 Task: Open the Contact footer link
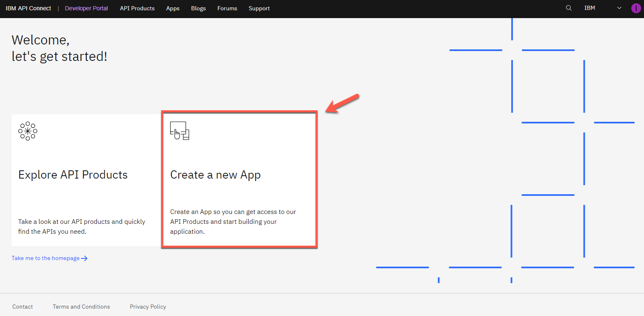[x=23, y=307]
